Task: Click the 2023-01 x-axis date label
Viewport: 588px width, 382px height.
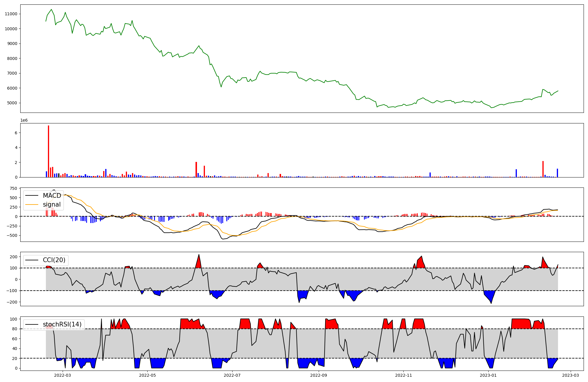Action: pyautogui.click(x=488, y=375)
